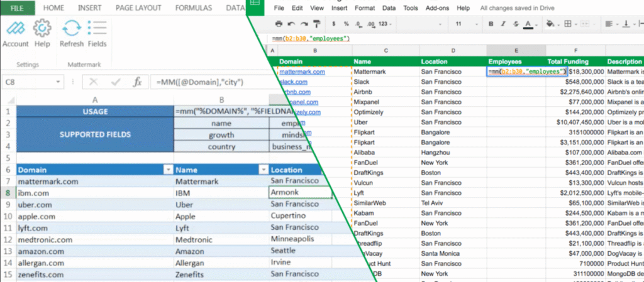Click the Excel formula bar cancel X
This screenshot has width=644, height=282.
94,82
